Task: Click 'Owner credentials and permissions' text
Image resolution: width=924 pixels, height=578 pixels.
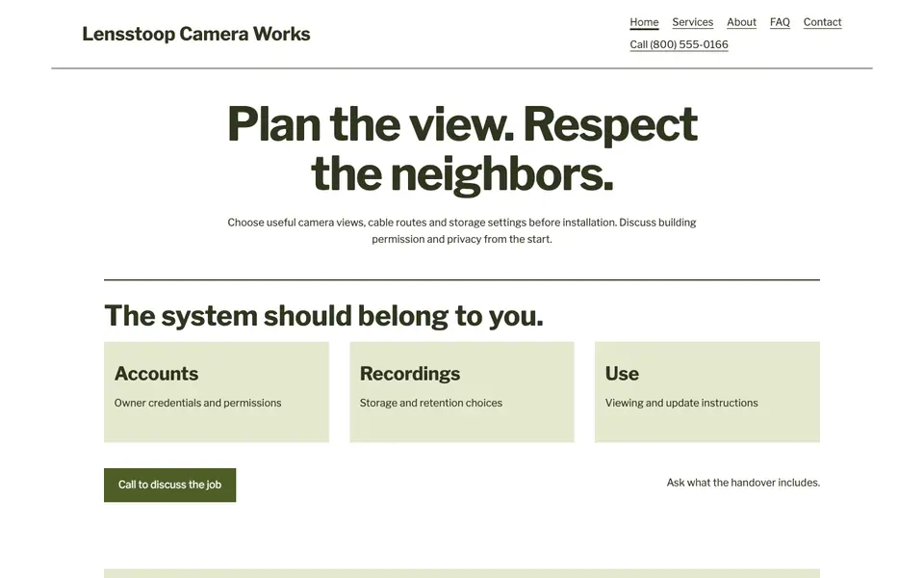Action: click(x=197, y=403)
